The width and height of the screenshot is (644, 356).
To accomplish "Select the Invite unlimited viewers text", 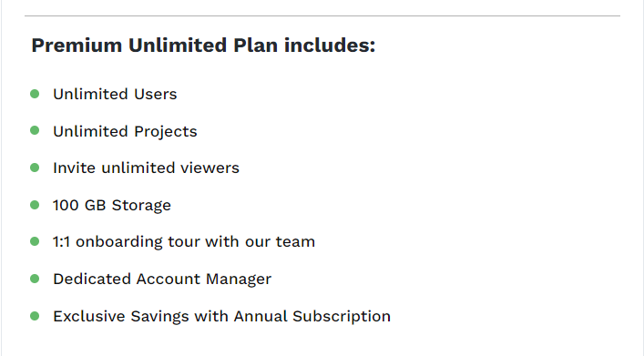I will (x=146, y=168).
